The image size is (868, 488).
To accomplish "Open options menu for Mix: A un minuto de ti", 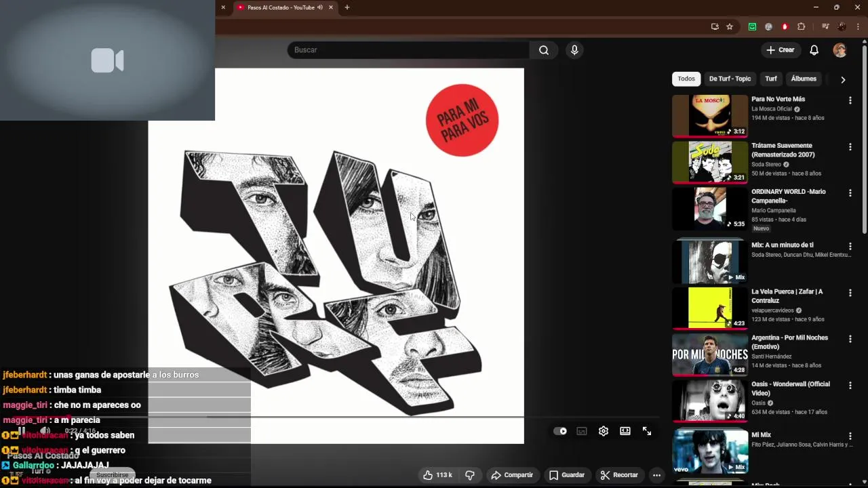I will pos(850,246).
